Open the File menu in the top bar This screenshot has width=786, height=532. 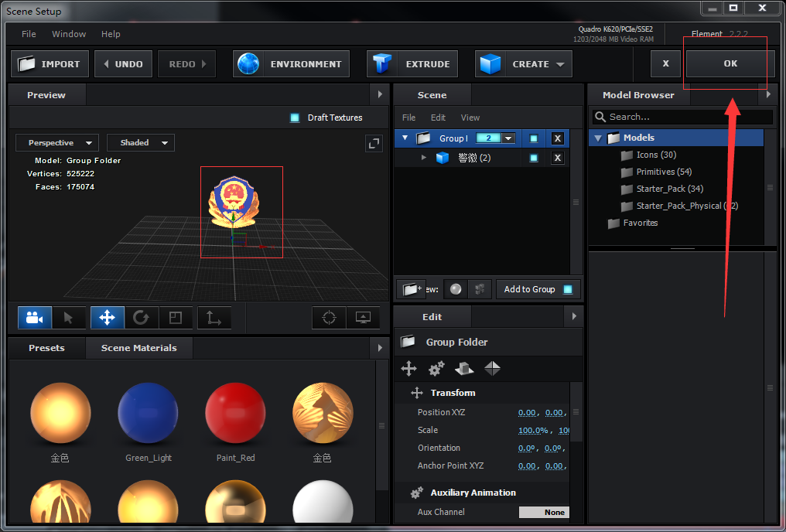[29, 34]
